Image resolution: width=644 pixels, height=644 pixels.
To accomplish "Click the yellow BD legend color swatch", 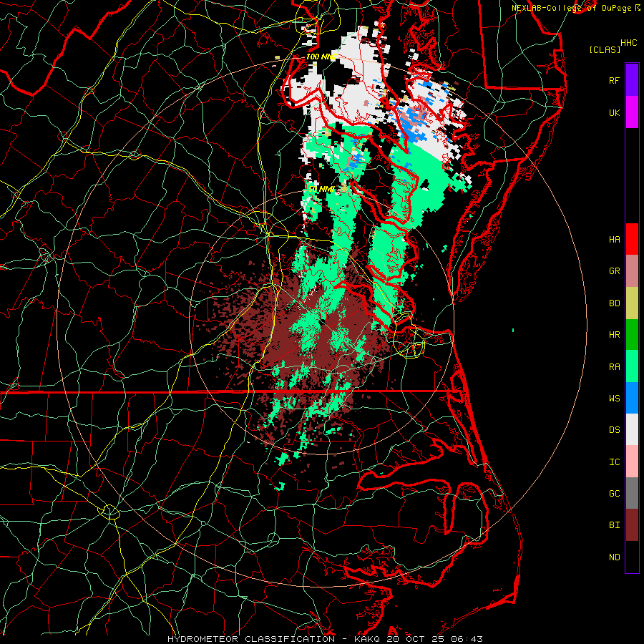I will 632,303.
